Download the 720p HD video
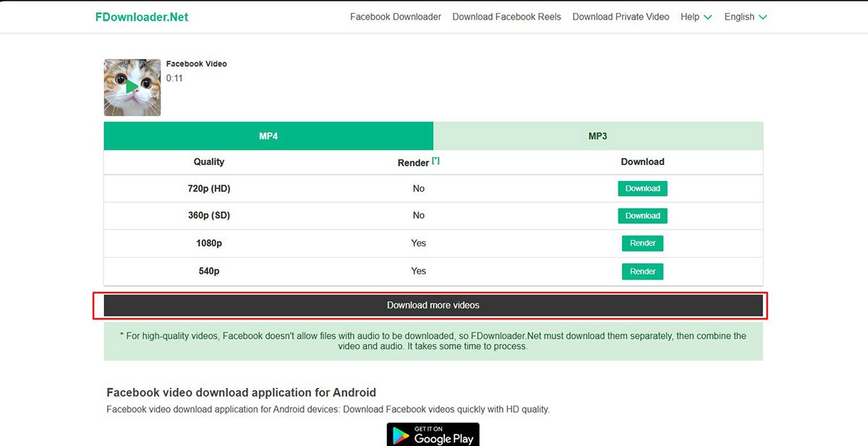 642,188
